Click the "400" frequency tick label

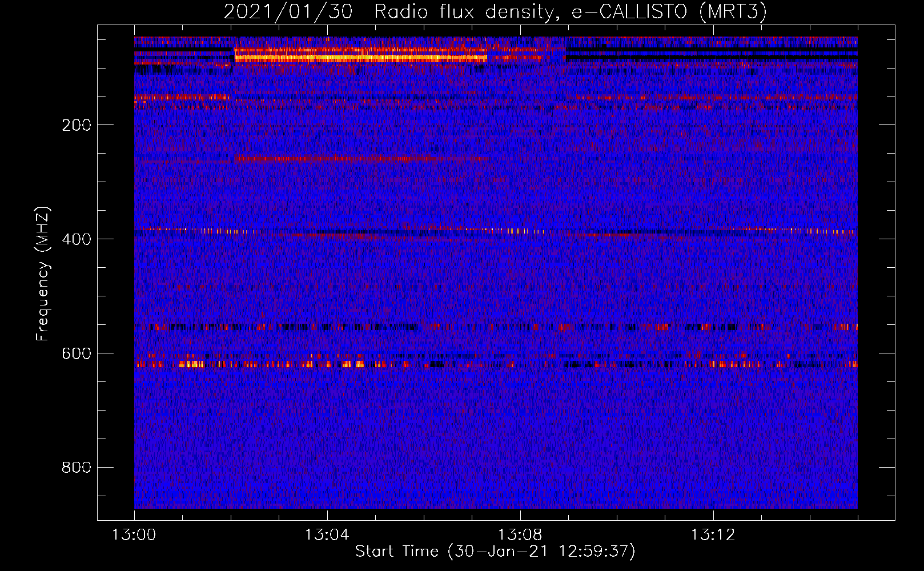[x=77, y=239]
